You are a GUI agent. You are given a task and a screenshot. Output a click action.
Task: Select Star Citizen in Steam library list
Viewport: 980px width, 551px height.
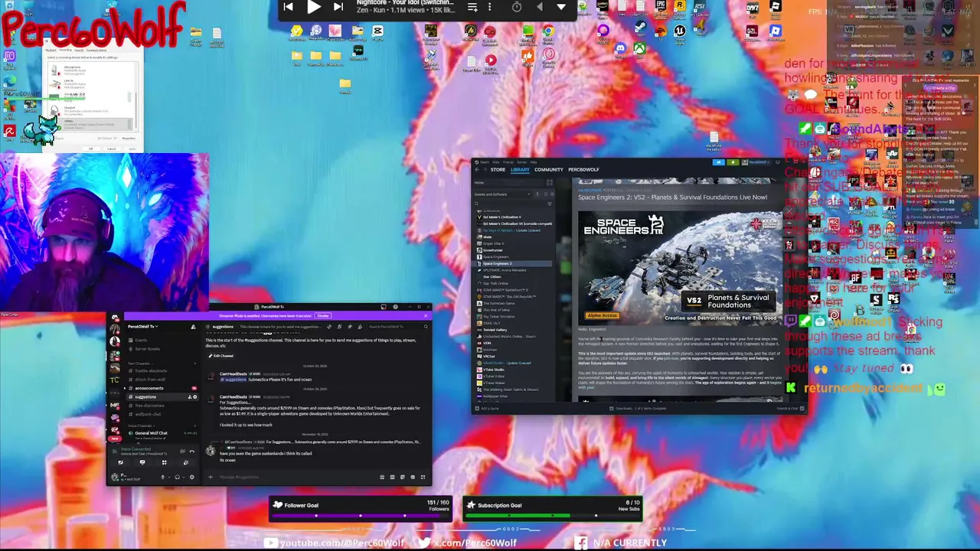(x=492, y=276)
